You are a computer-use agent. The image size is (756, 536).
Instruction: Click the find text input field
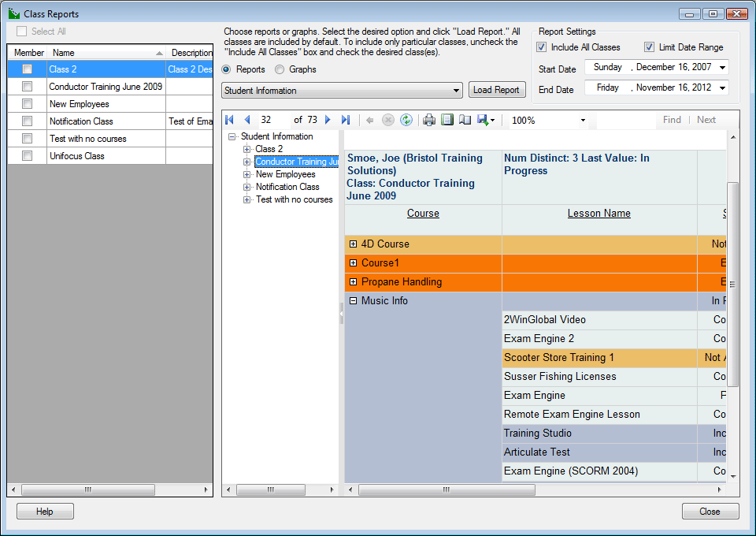tap(626, 120)
